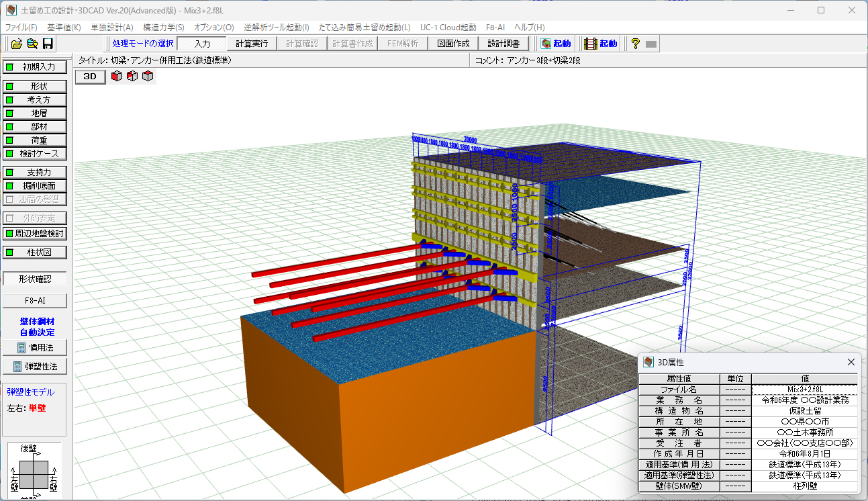868x501 pixels.
Task: Open the F8-AI menu item
Action: coord(495,28)
